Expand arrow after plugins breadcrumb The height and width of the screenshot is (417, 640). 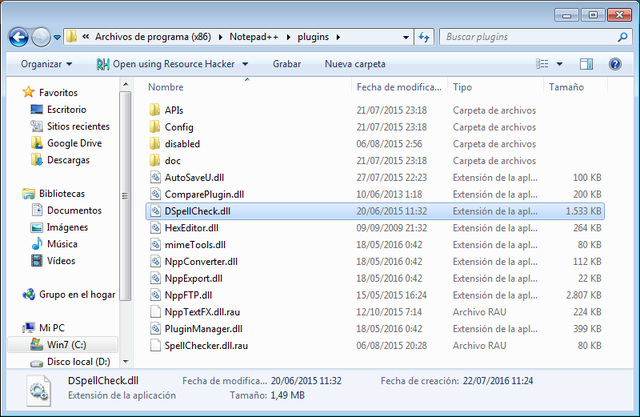pos(338,38)
